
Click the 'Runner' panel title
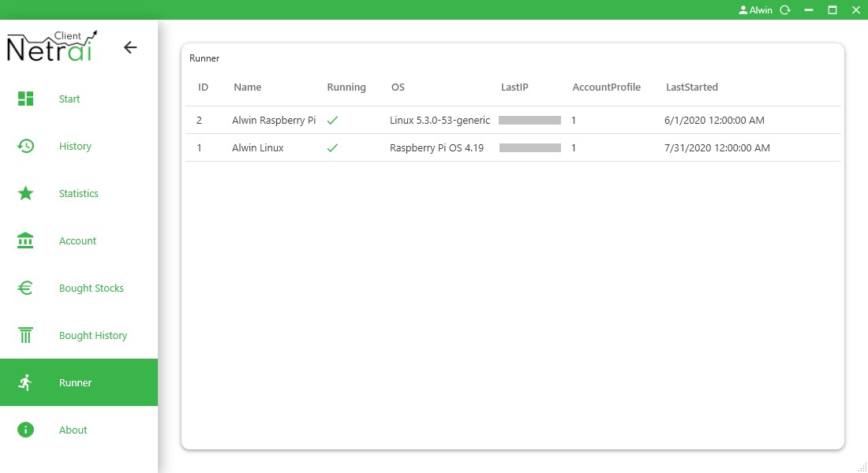point(204,58)
